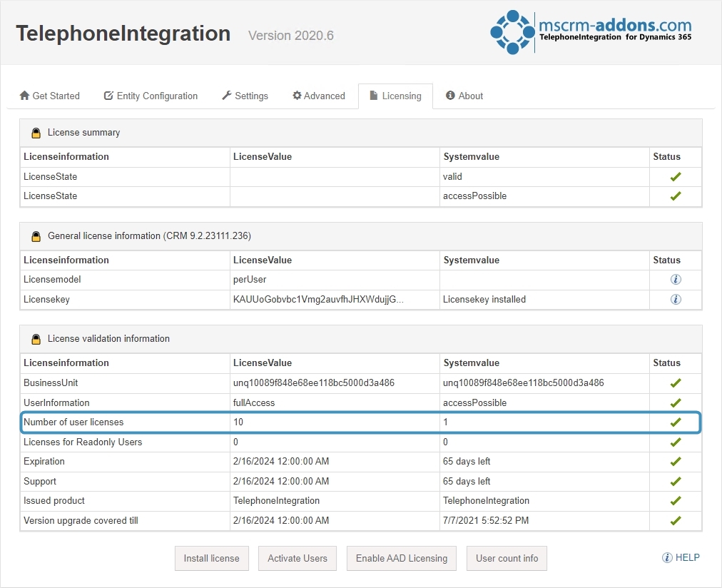Select the Licensing tab

[395, 96]
